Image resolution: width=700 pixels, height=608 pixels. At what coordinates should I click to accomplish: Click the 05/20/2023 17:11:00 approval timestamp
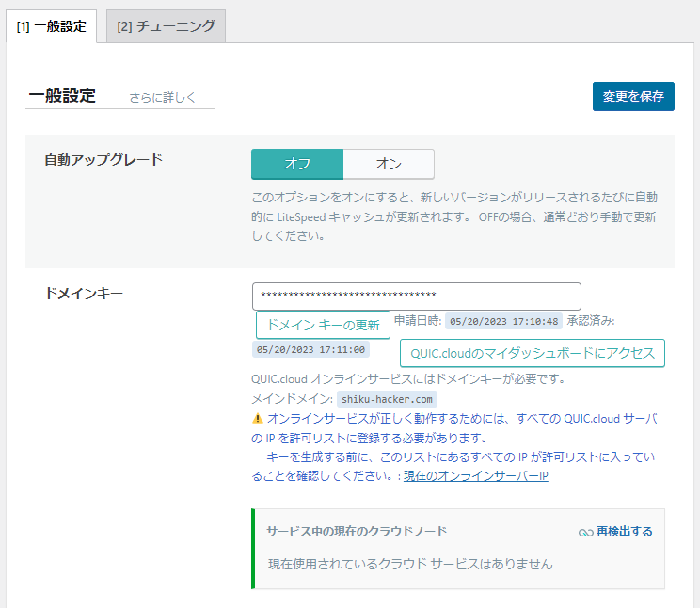(x=310, y=349)
